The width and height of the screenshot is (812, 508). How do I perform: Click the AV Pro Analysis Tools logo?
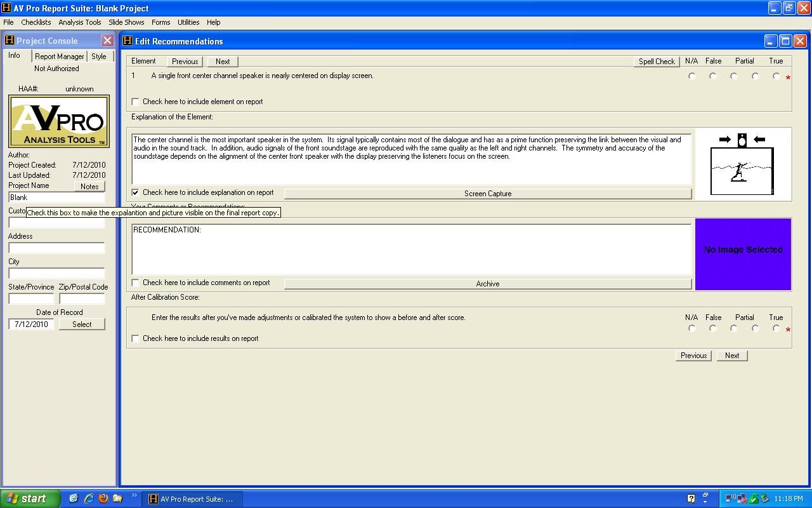point(59,121)
